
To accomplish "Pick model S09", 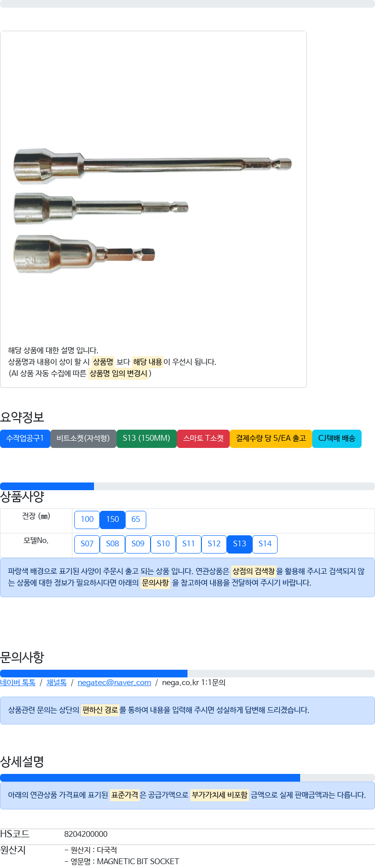I will (138, 544).
